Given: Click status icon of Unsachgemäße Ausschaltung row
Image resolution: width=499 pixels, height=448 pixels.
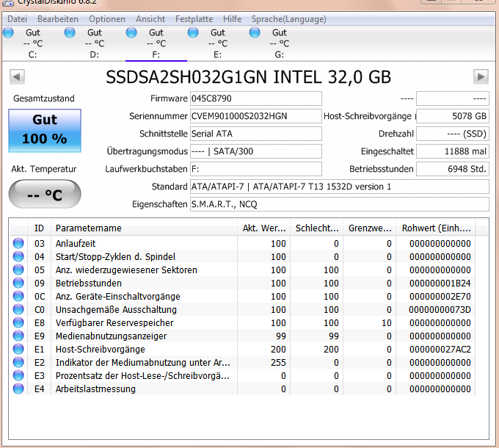Looking at the screenshot, I should [18, 309].
